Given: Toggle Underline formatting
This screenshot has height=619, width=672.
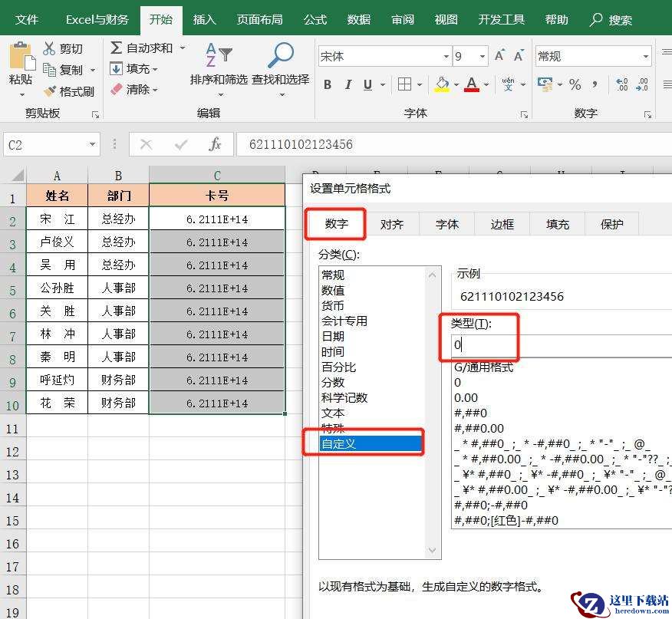Looking at the screenshot, I should [367, 85].
